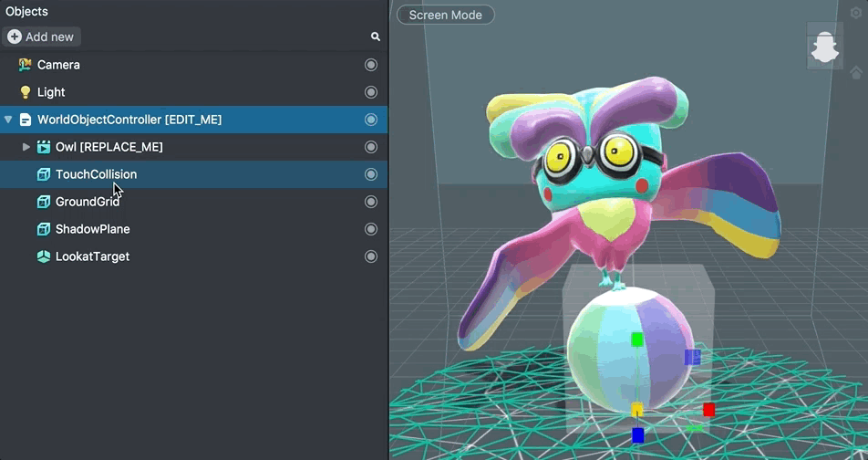This screenshot has height=460, width=868.
Task: Click the LookatTarget object icon
Action: pyautogui.click(x=43, y=256)
